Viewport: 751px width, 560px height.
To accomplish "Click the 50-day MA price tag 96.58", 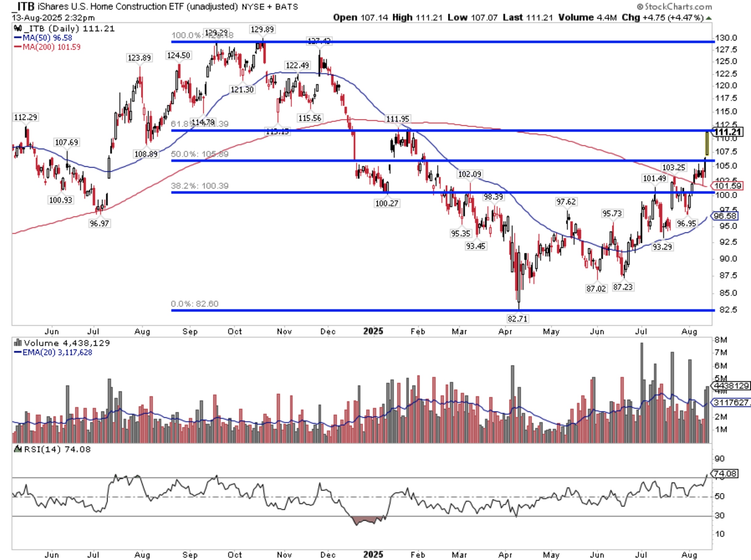I will [725, 216].
